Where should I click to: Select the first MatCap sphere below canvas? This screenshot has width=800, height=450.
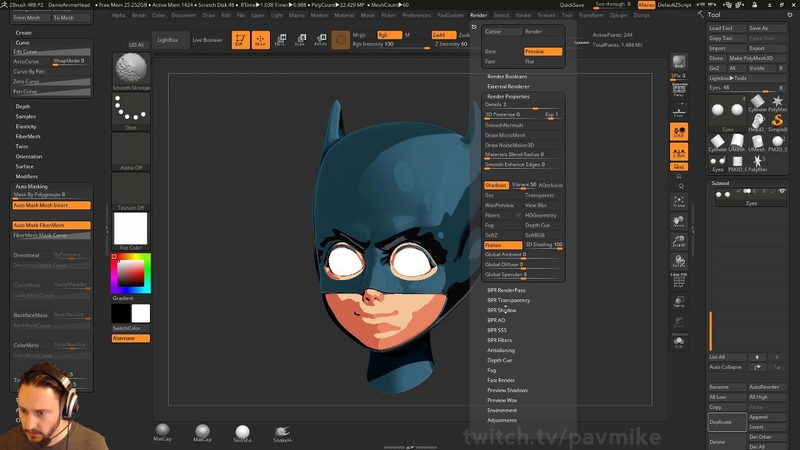coord(162,432)
